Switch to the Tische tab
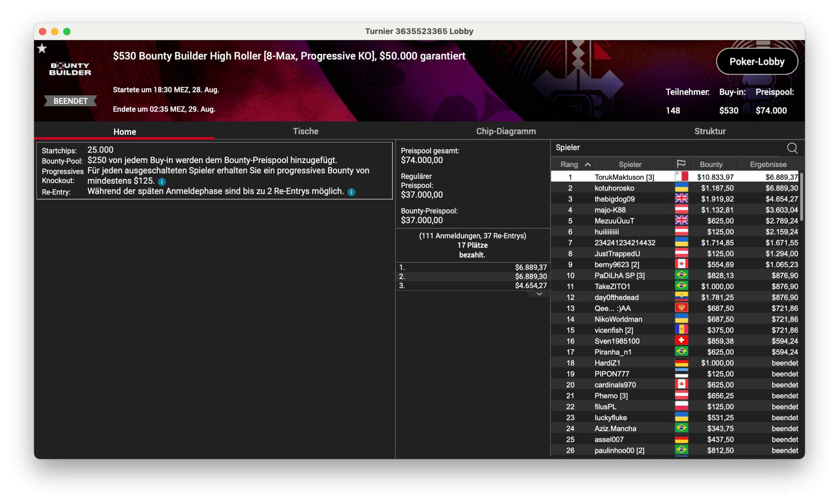Viewport: 839px width, 504px height. pyautogui.click(x=305, y=131)
